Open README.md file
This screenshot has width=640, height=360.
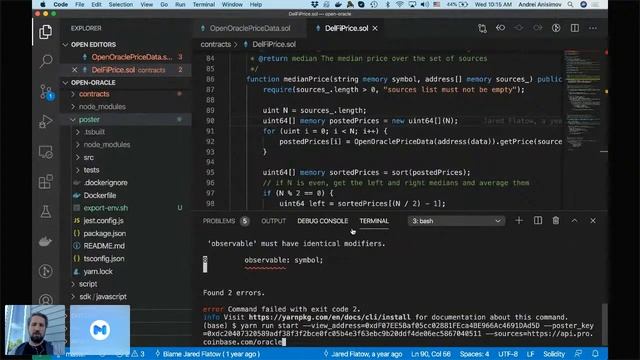tap(104, 246)
